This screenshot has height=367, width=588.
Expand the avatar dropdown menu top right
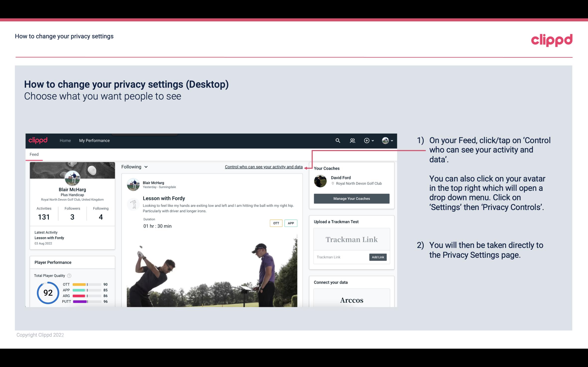pyautogui.click(x=387, y=140)
